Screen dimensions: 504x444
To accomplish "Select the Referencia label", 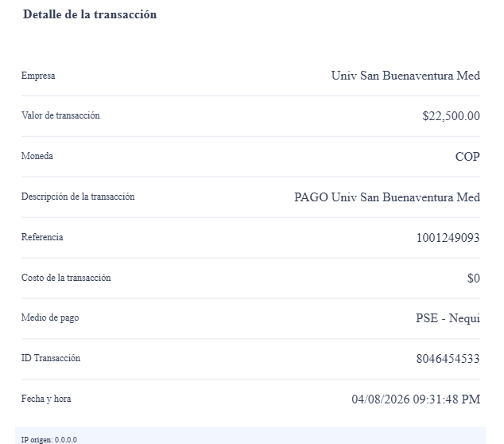I will (42, 237).
